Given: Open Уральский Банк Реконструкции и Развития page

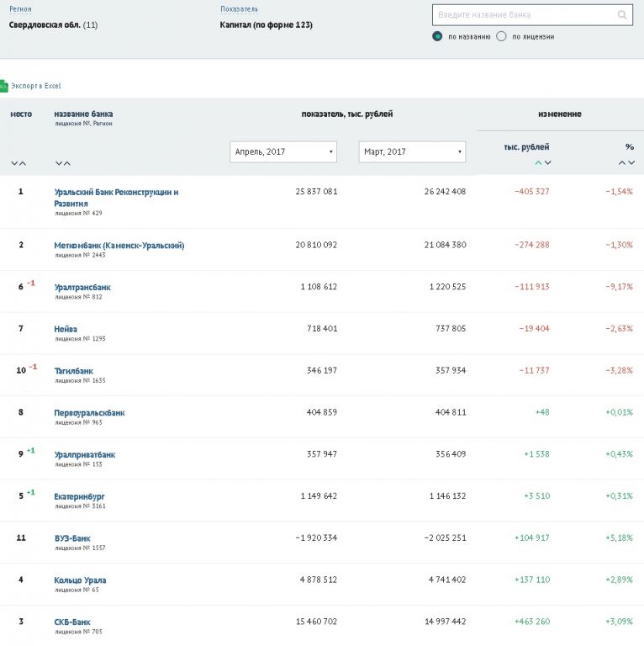Looking at the screenshot, I should (116, 197).
